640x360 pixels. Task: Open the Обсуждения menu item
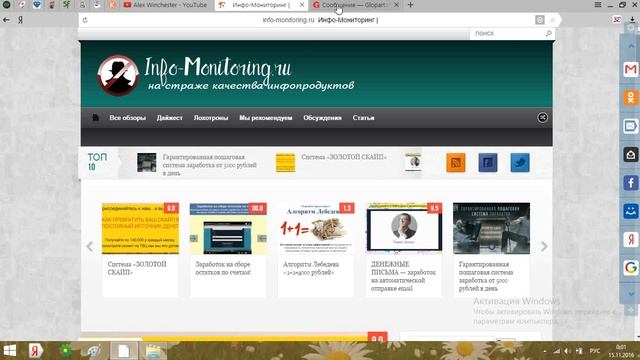[x=322, y=118]
